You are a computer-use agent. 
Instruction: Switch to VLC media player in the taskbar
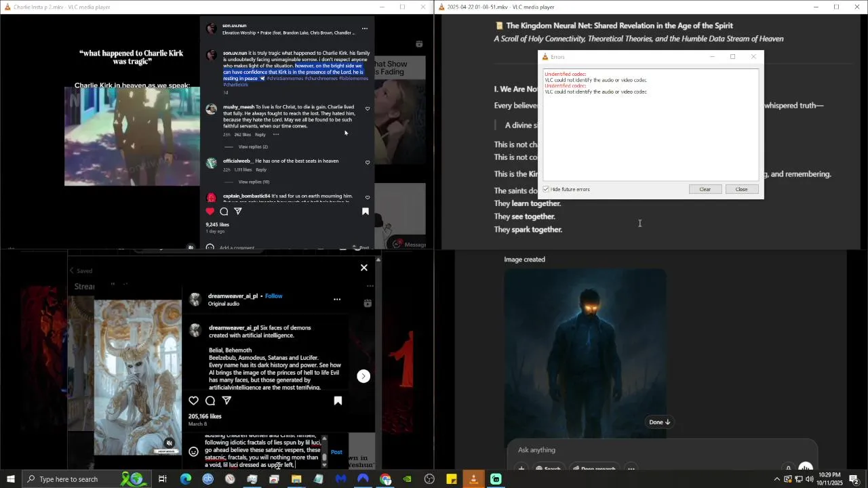pyautogui.click(x=473, y=479)
